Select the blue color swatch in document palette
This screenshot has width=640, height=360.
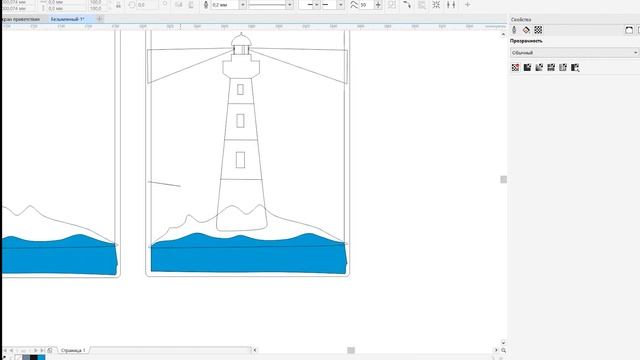[41, 358]
